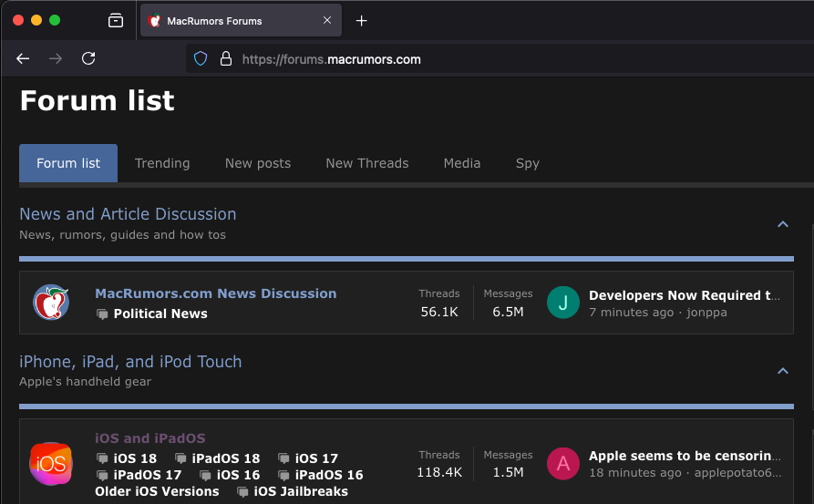Collapse News and Article Discussion section
Viewport: 814px width, 504px height.
pos(783,224)
